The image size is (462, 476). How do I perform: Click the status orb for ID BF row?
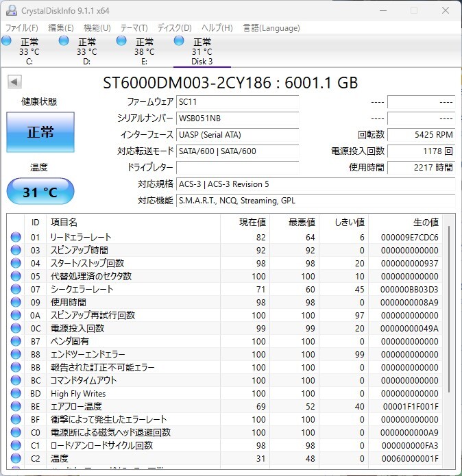tap(16, 420)
